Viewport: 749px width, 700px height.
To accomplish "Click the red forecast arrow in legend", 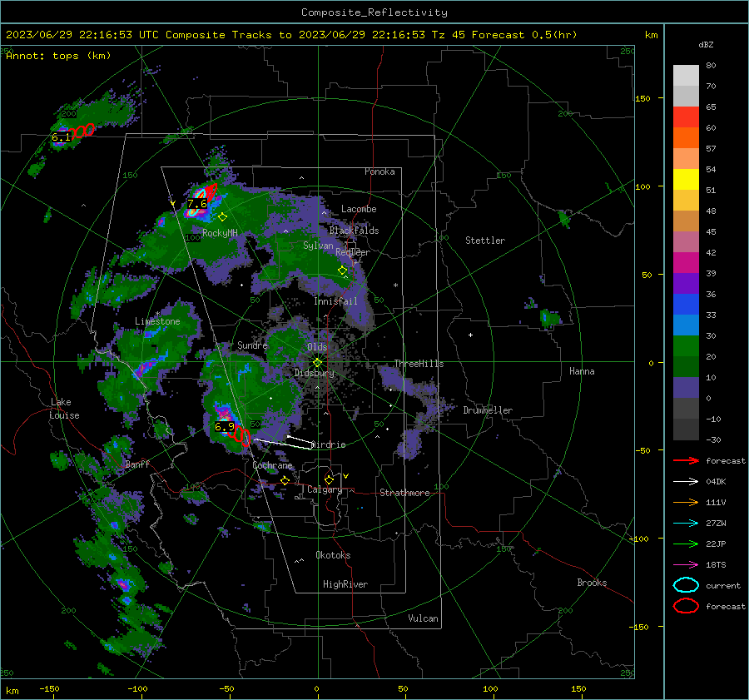I will (x=686, y=460).
